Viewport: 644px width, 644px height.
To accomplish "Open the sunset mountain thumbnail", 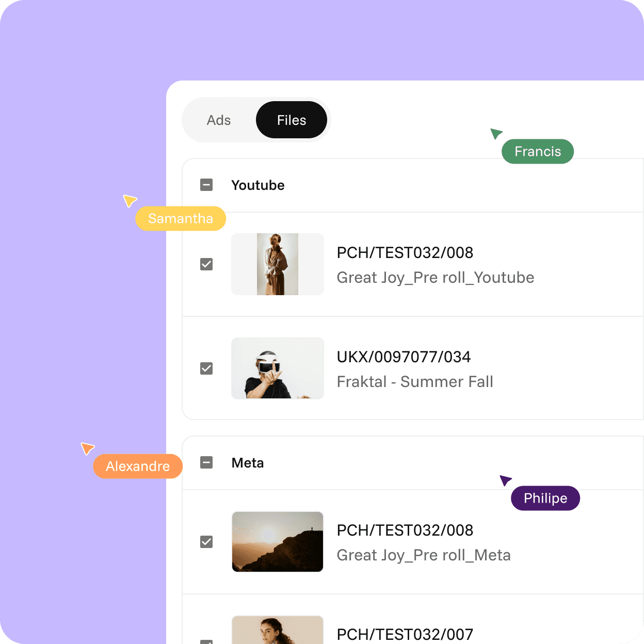I will [x=278, y=542].
